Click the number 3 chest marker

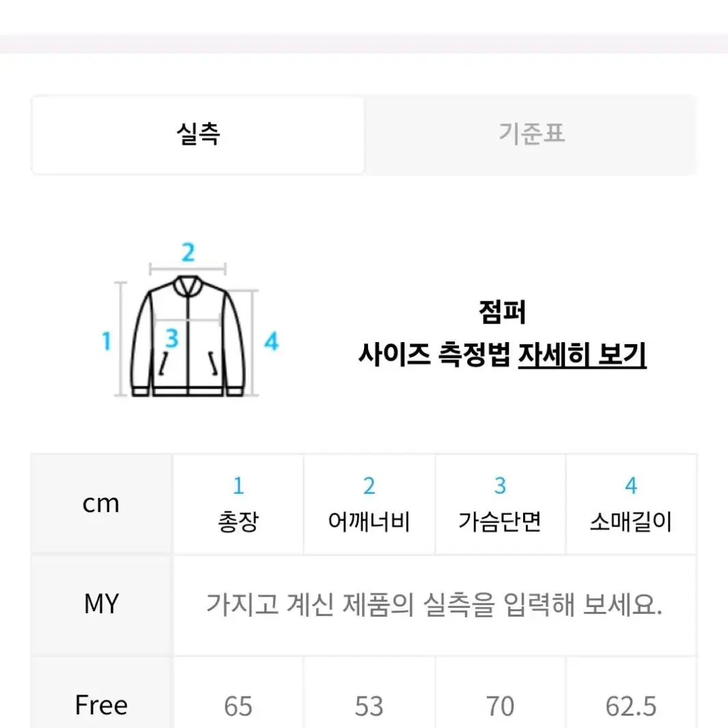(x=172, y=338)
